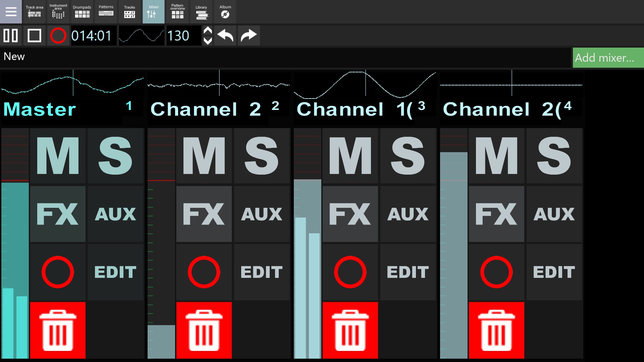Switch to the Instrument area

[58, 12]
